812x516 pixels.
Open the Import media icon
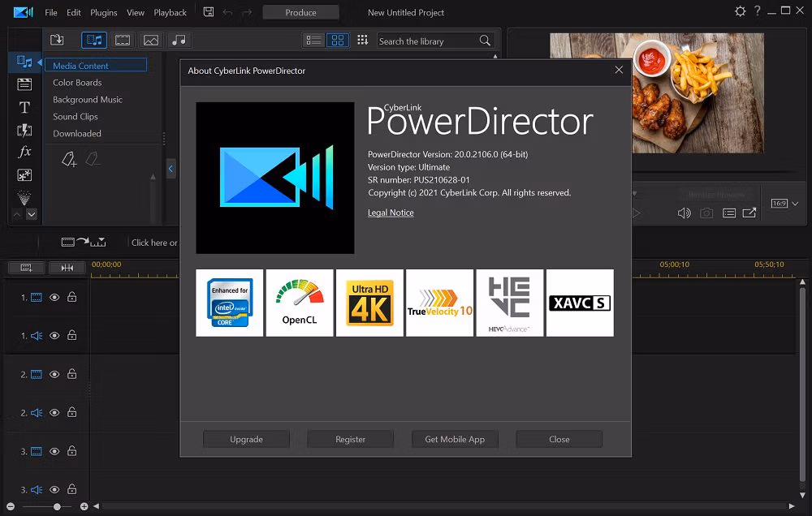(x=57, y=40)
